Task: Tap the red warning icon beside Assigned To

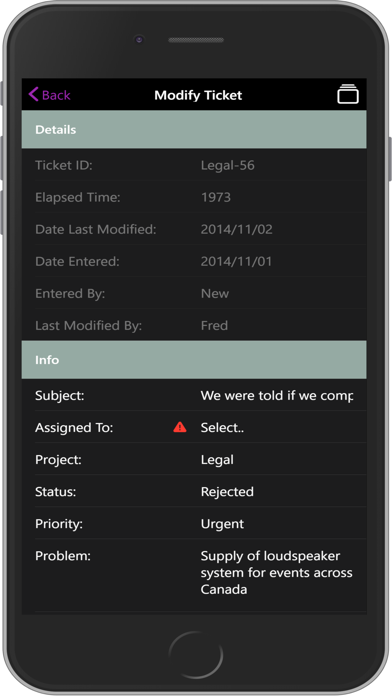Action: (x=180, y=427)
